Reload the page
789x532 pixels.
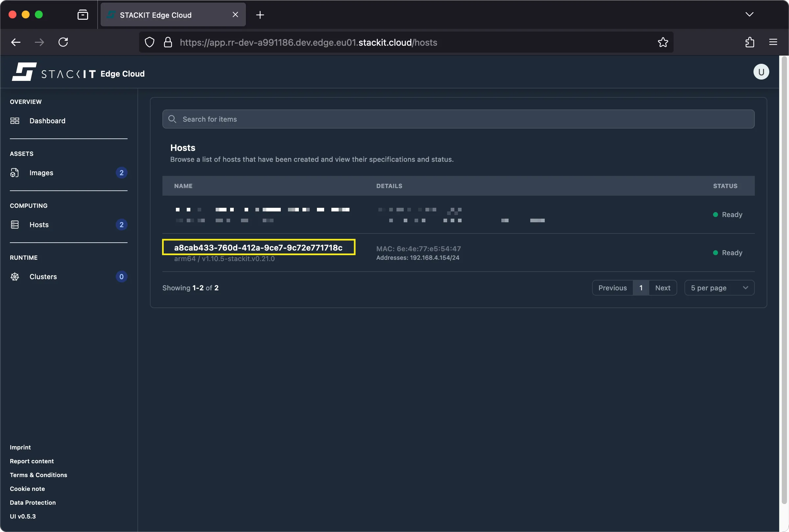[x=63, y=42]
